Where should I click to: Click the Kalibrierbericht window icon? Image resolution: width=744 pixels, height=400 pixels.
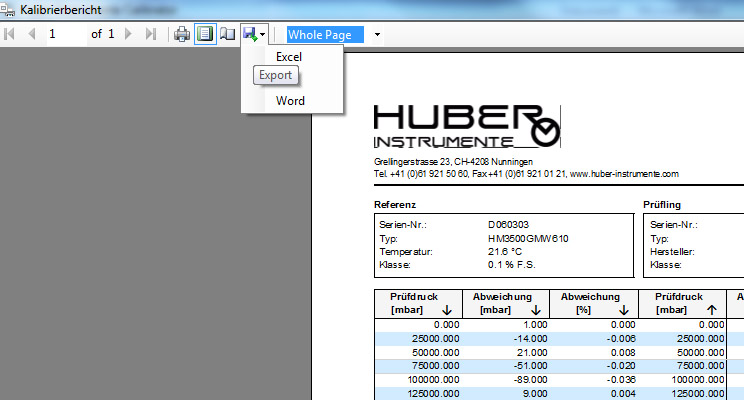pos(8,9)
